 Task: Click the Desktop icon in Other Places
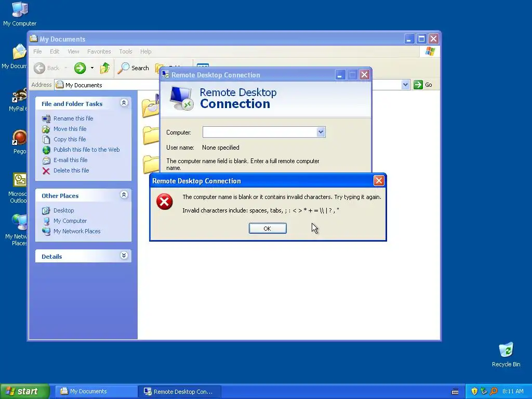[46, 211]
